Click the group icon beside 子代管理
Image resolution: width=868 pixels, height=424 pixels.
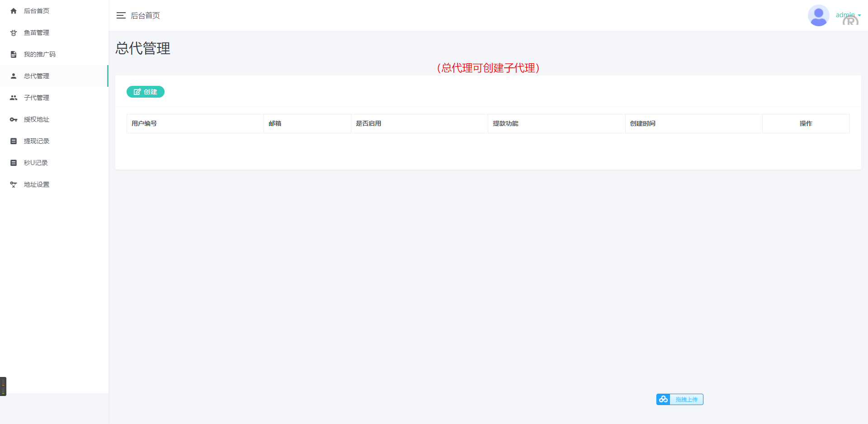pyautogui.click(x=14, y=98)
